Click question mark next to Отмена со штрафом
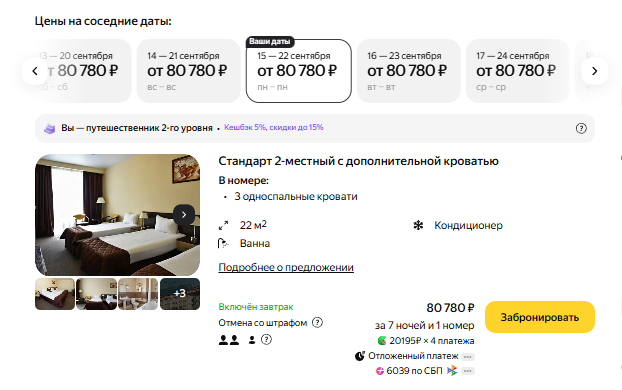The height and width of the screenshot is (390, 622). pyautogui.click(x=317, y=323)
